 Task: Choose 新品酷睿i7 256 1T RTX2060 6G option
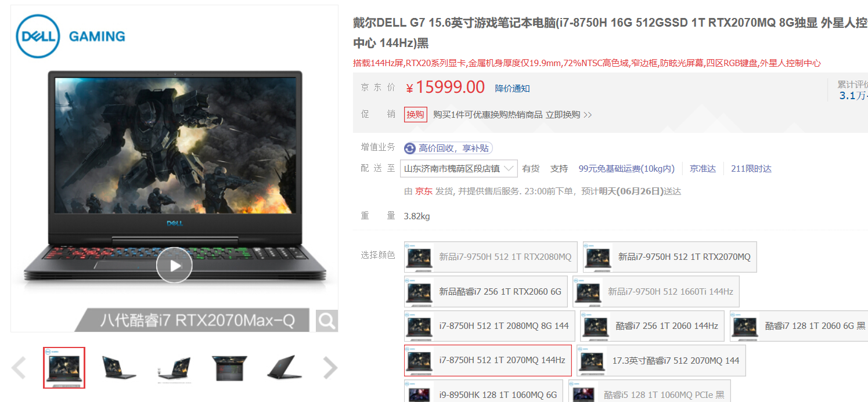[x=485, y=291]
